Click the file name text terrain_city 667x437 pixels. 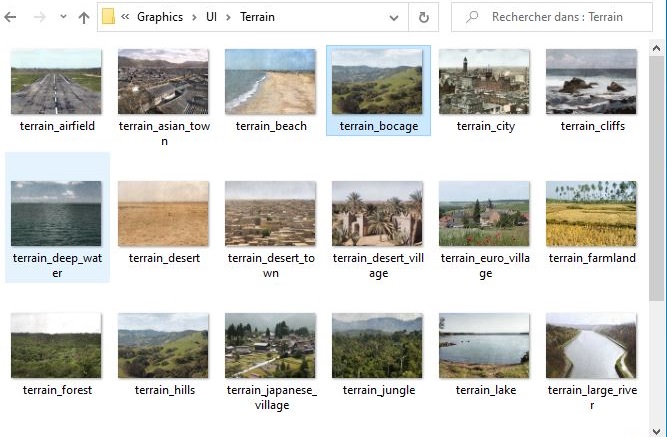(x=486, y=126)
